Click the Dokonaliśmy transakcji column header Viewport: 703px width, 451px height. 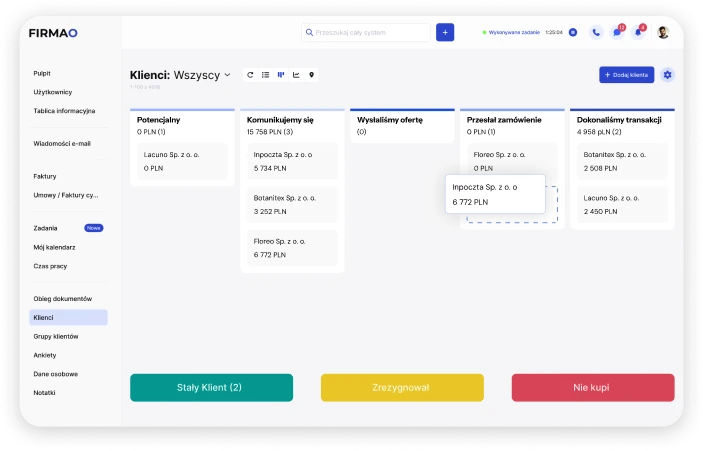619,120
